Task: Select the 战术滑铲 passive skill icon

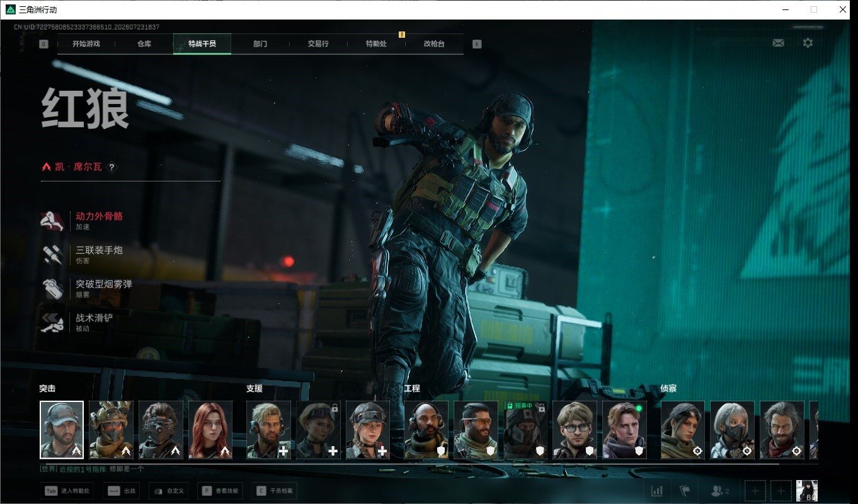Action: pyautogui.click(x=53, y=323)
